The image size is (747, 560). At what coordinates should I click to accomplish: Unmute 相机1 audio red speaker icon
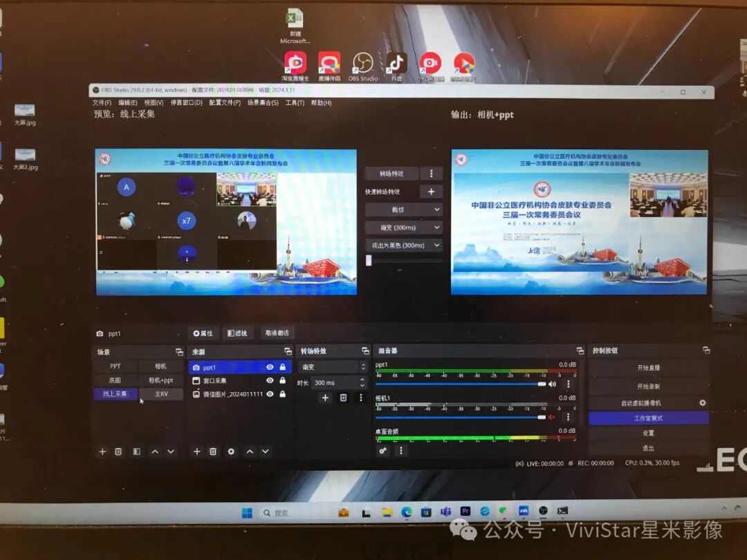552,417
